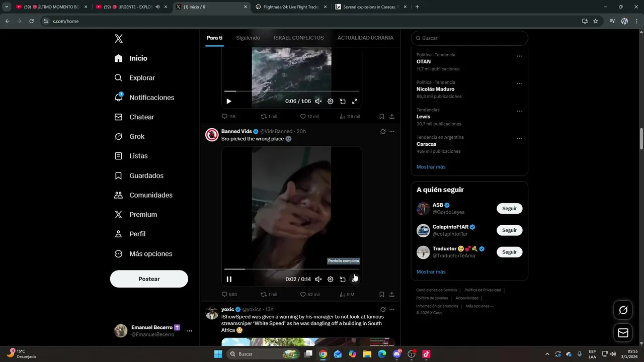Open Perfil in sidebar
644x362 pixels.
130,234
